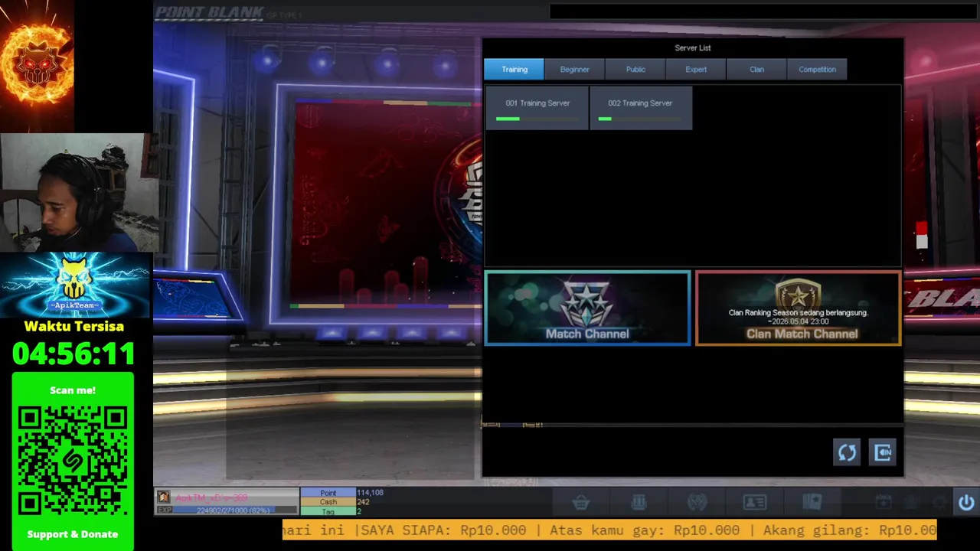The height and width of the screenshot is (551, 980).
Task: Click the exit door icon
Action: tap(883, 452)
